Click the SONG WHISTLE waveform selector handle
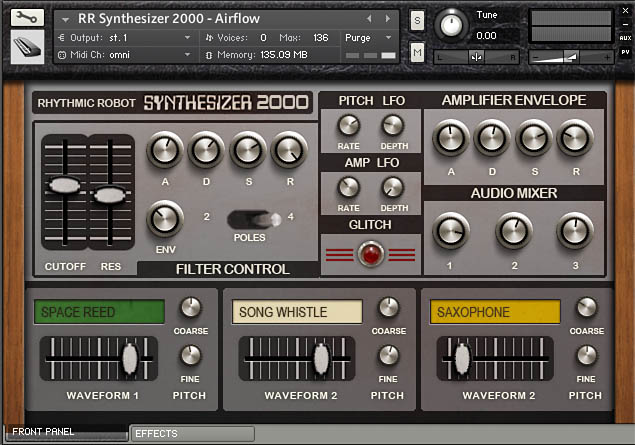Screen dimensions: 635x445 (x=321, y=359)
